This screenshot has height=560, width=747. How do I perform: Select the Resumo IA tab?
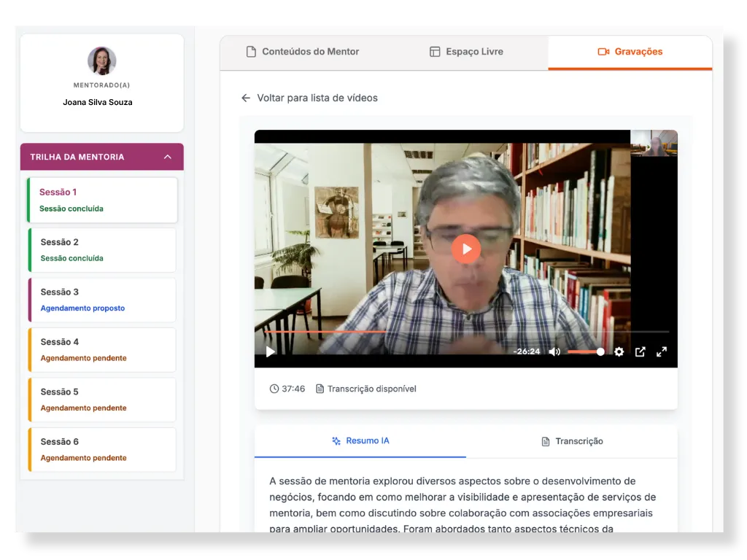tap(360, 441)
